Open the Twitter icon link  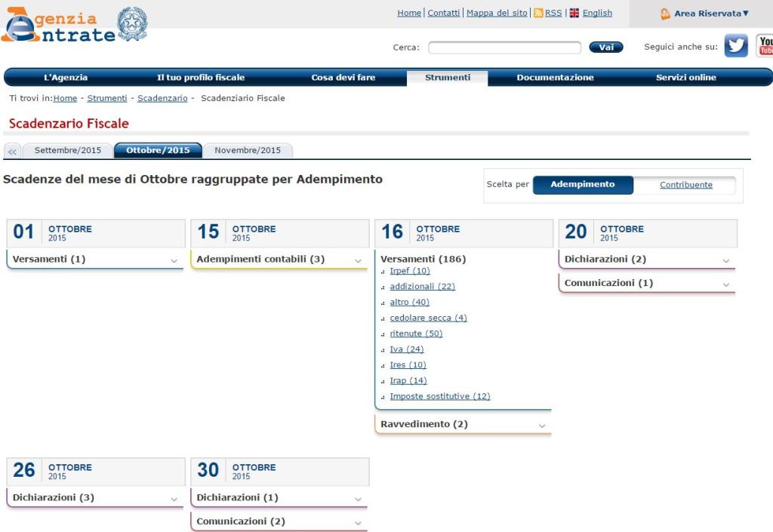736,46
